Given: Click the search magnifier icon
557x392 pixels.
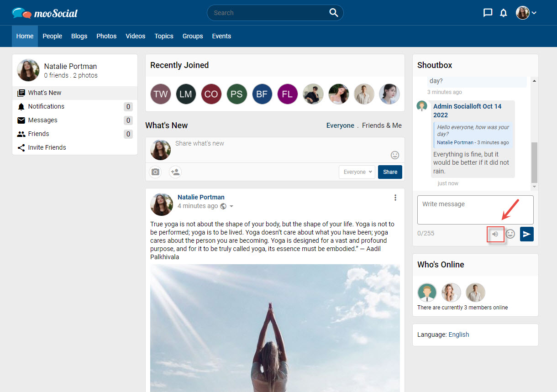Looking at the screenshot, I should [x=334, y=13].
